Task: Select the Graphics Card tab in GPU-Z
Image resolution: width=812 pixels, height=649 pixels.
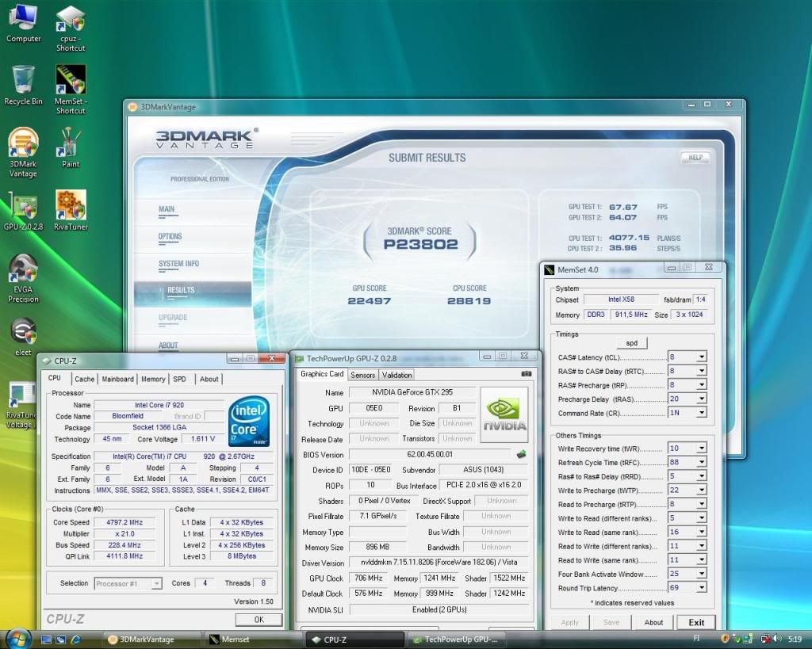Action: 322,374
